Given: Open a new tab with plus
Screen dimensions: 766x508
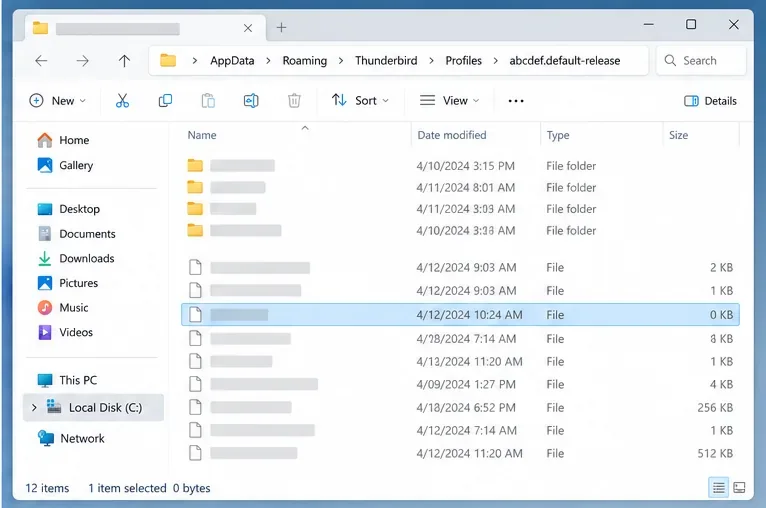Looking at the screenshot, I should click(x=281, y=27).
